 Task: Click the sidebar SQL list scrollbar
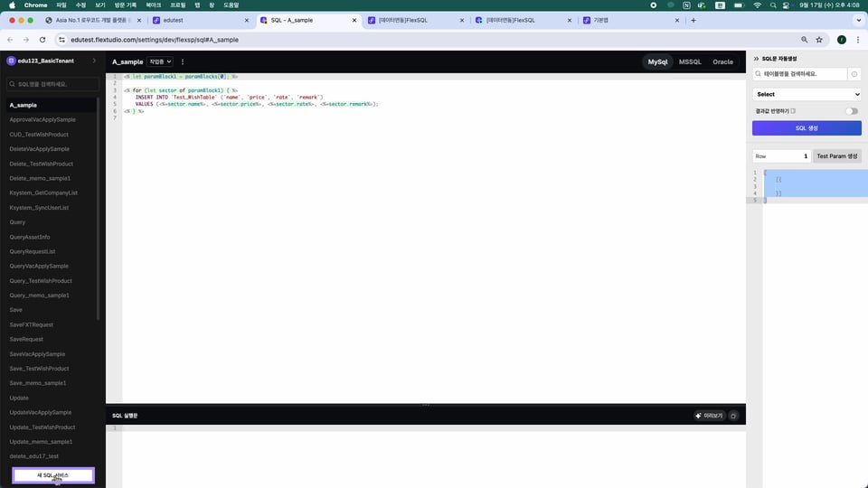point(98,209)
